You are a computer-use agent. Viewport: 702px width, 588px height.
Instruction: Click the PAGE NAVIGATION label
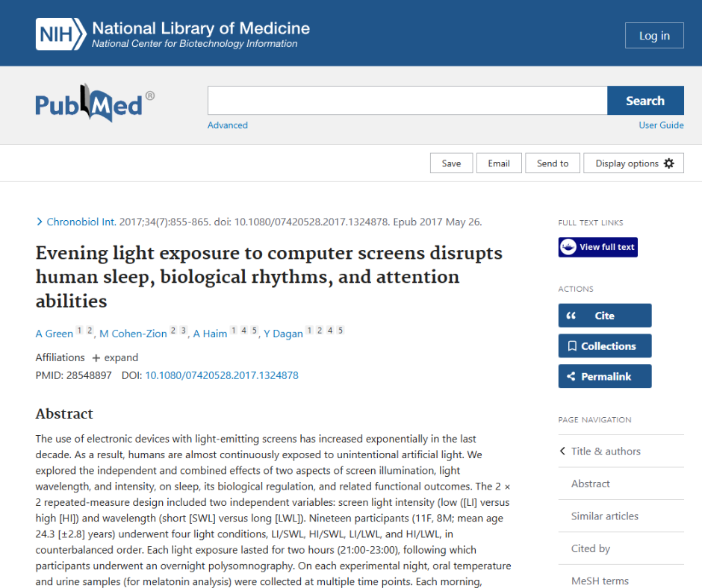pyautogui.click(x=594, y=420)
